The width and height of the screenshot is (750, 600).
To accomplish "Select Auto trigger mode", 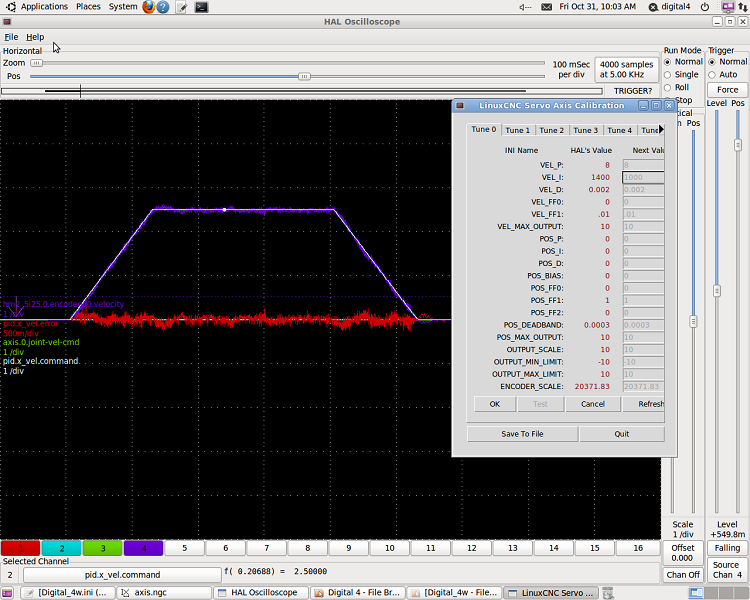I will tap(723, 75).
